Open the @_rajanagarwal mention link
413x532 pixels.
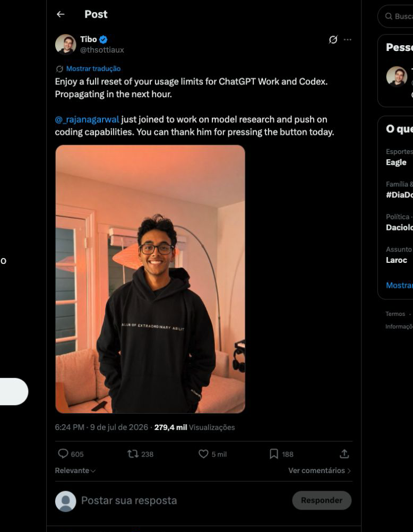click(x=87, y=119)
